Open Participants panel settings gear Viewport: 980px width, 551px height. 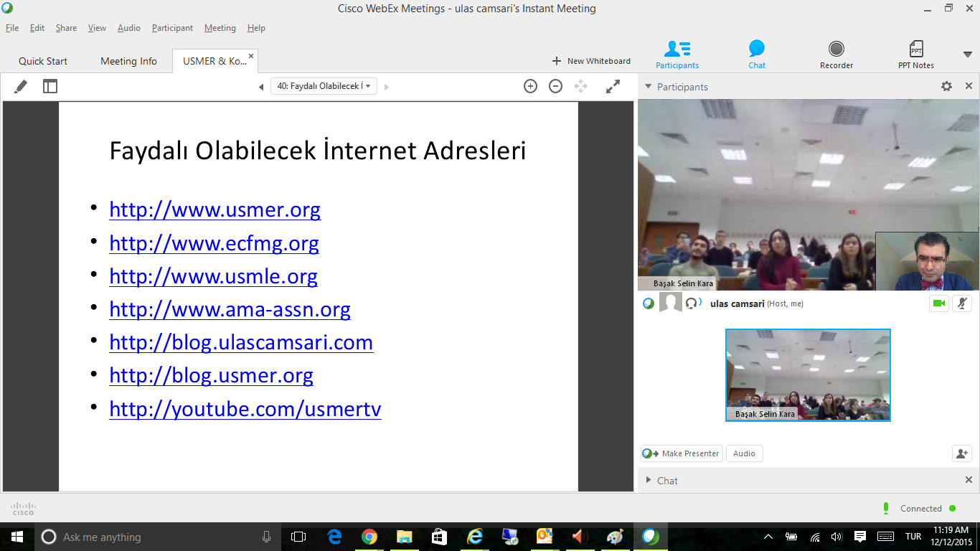[946, 86]
